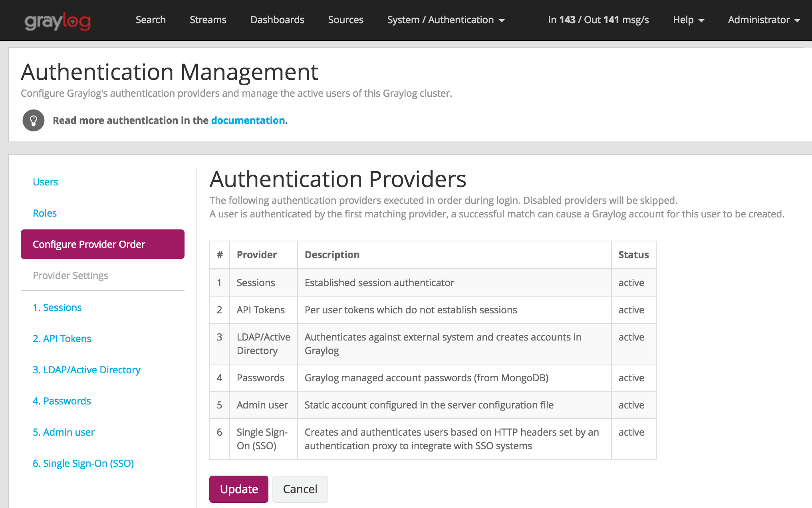The height and width of the screenshot is (508, 812).
Task: Click the Single Sign-On (SSO) table cell
Action: (263, 439)
